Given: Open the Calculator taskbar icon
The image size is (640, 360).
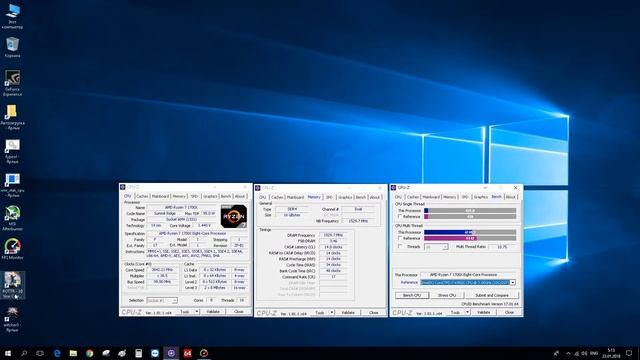Looking at the screenshot, I should click(138, 353).
